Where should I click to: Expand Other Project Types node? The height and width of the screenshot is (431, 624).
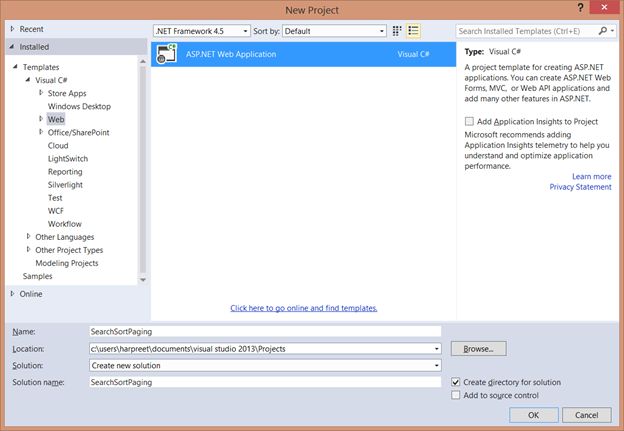[28, 250]
